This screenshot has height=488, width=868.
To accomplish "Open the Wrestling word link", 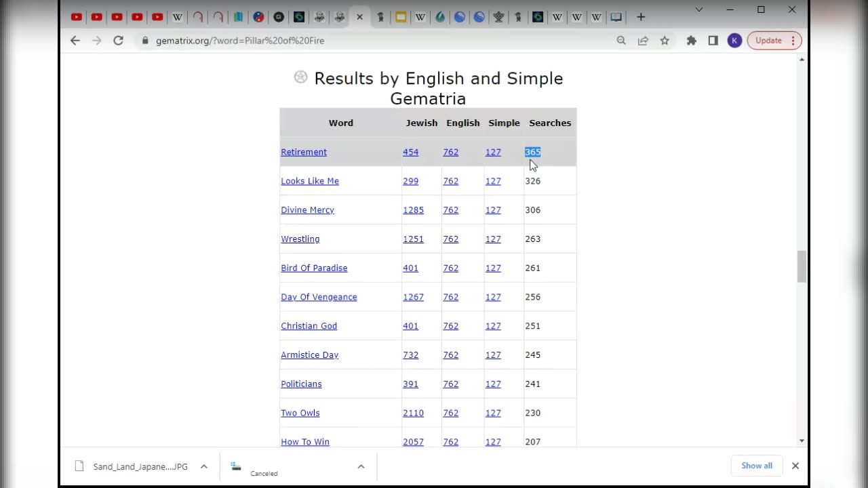I will 300,239.
